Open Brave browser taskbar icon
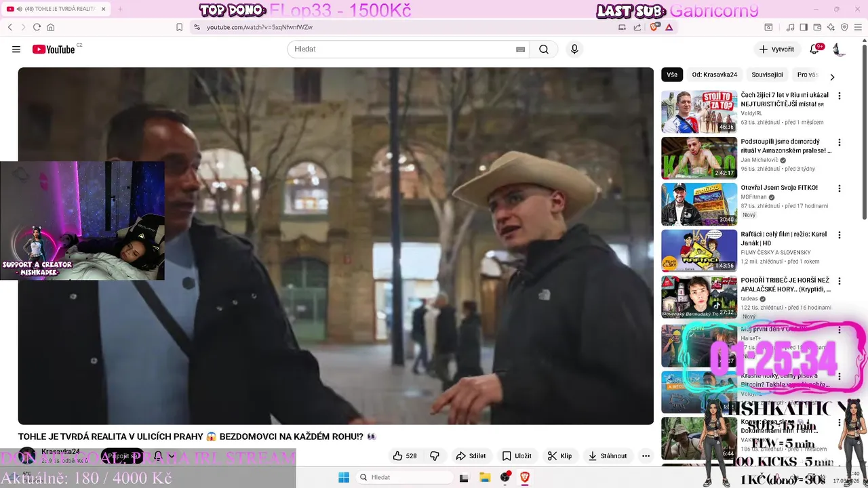 524,477
